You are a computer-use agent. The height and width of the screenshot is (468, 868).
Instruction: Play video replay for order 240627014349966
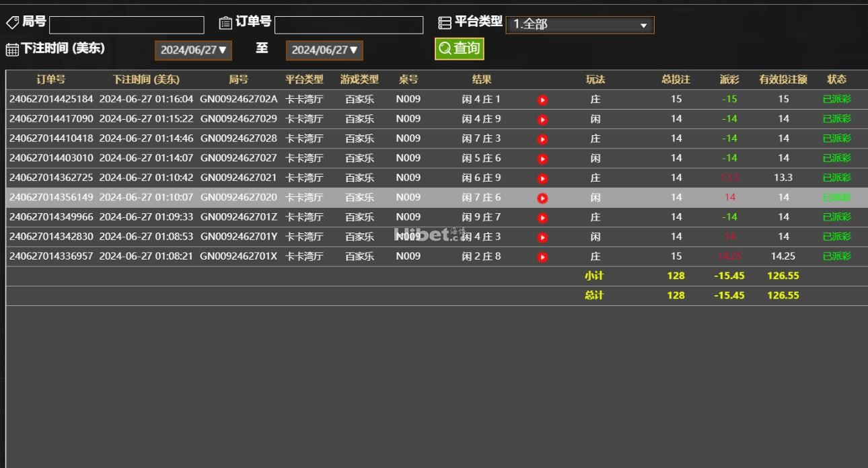(x=542, y=218)
